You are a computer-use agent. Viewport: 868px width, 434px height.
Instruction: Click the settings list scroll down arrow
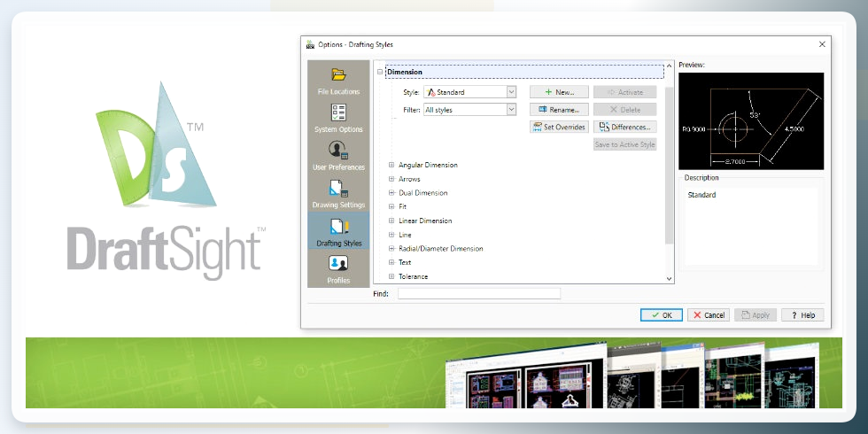pos(670,279)
